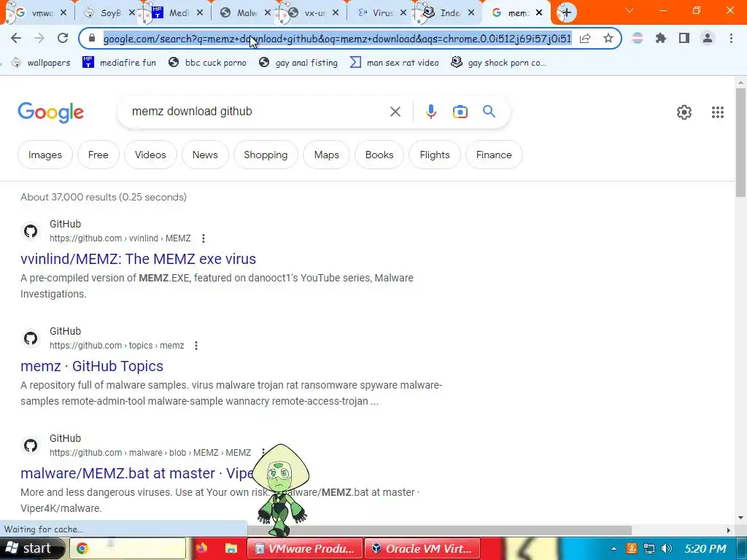Open site info lock icon in address bar
Viewport: 747px width, 560px height.
(x=92, y=38)
